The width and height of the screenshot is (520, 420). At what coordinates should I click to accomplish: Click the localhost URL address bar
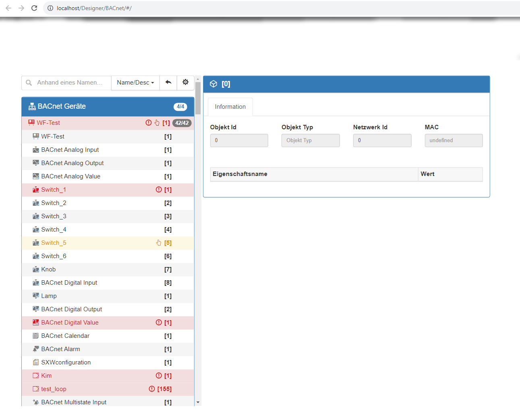tap(94, 8)
